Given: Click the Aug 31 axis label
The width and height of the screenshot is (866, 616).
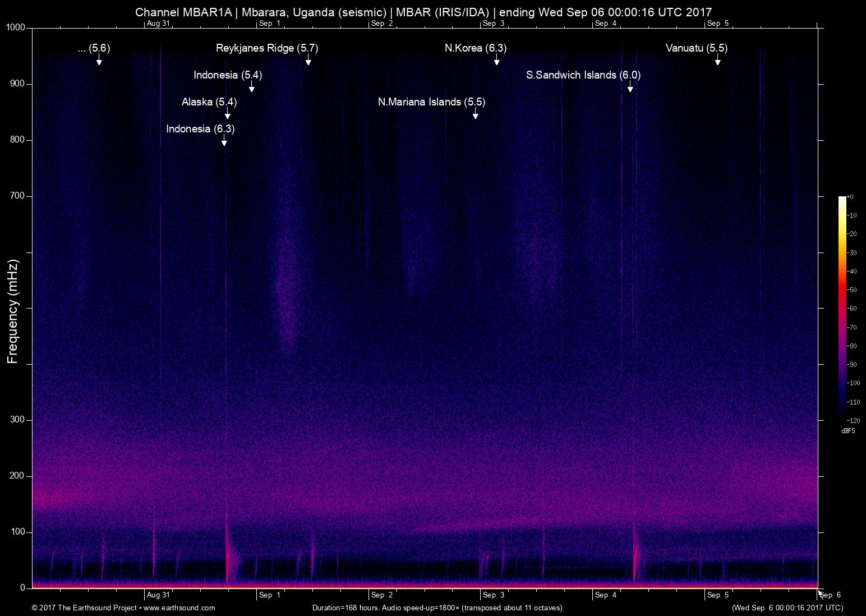Looking at the screenshot, I should pos(158,595).
